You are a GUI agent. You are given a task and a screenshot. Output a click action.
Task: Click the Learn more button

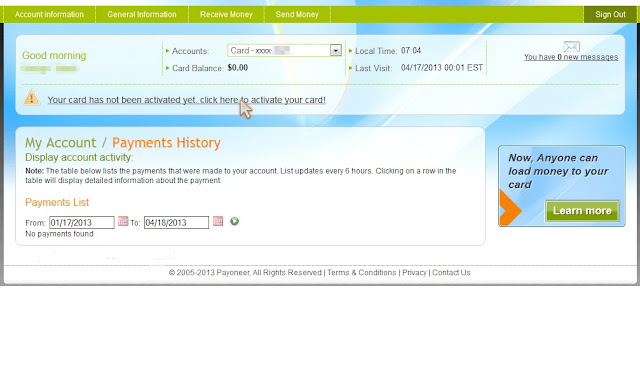pos(582,211)
